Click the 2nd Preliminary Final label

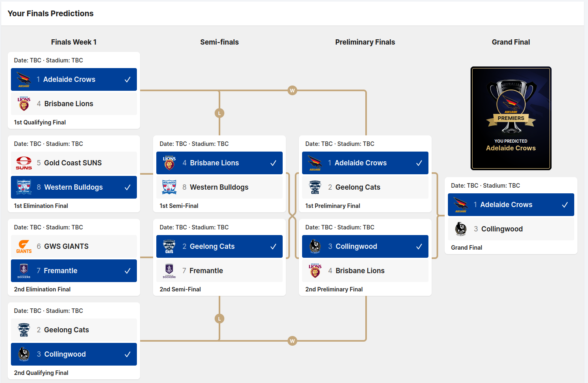(x=334, y=289)
